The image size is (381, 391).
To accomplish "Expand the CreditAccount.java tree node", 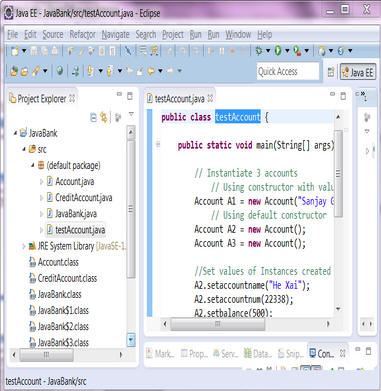I will (41, 197).
